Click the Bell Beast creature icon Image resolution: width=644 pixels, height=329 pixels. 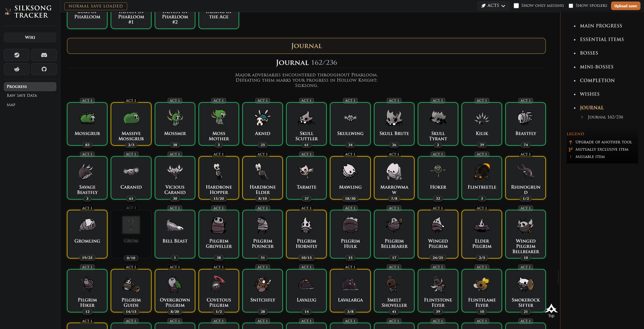(x=175, y=225)
